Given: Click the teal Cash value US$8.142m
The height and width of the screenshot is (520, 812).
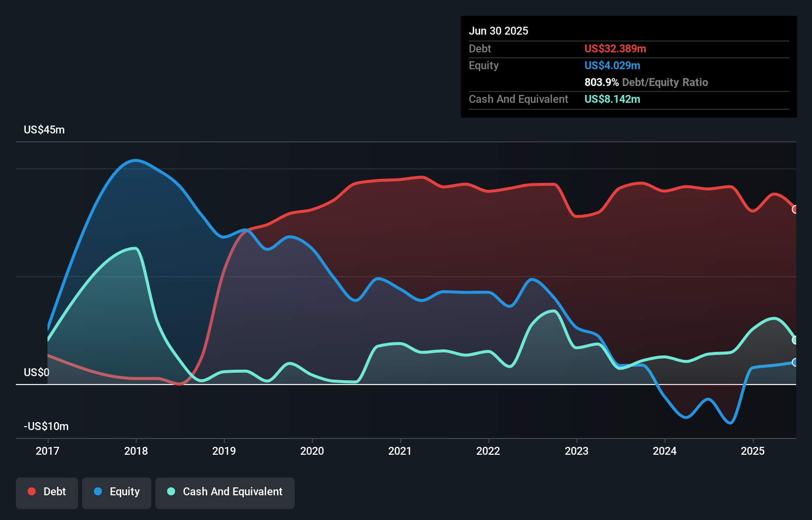Looking at the screenshot, I should click(x=612, y=99).
